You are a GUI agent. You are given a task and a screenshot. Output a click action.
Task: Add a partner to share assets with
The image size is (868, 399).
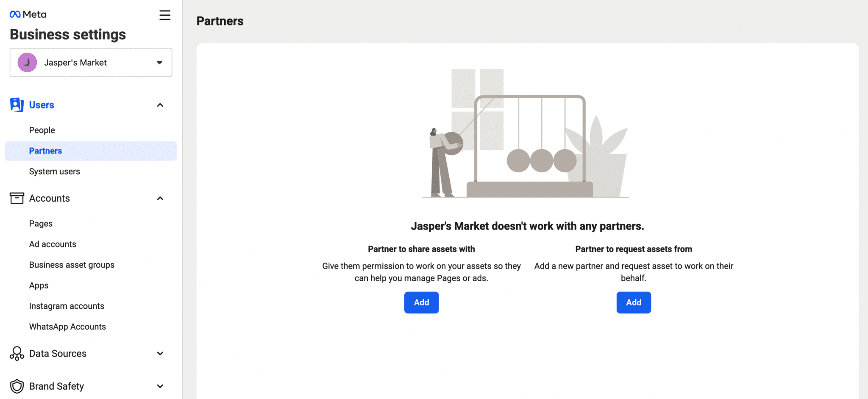click(421, 302)
